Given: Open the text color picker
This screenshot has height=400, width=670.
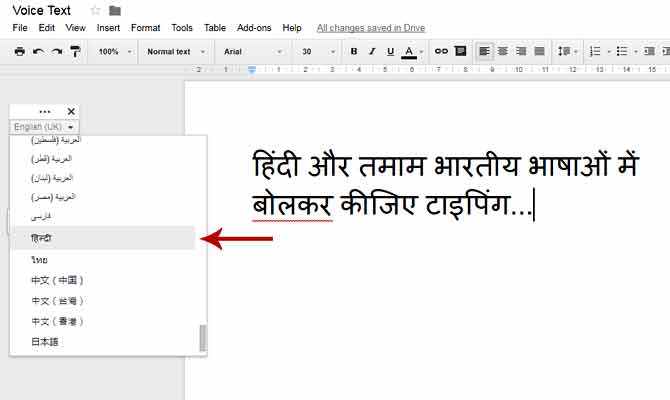Looking at the screenshot, I should [x=411, y=52].
